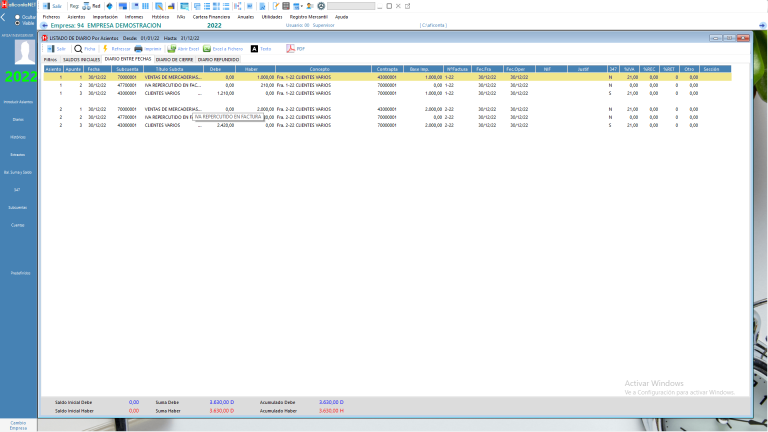Collapse the sidebar with the back chevron

click(x=3, y=18)
